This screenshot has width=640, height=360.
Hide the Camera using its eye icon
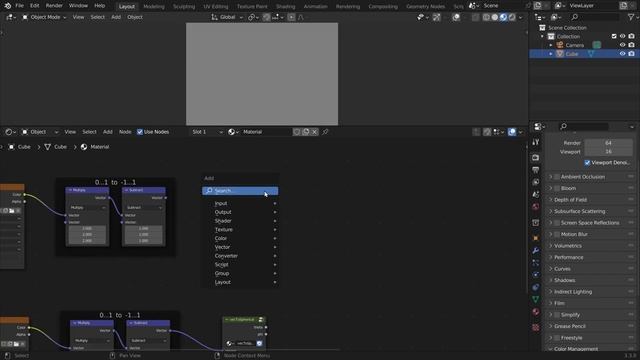[622, 45]
